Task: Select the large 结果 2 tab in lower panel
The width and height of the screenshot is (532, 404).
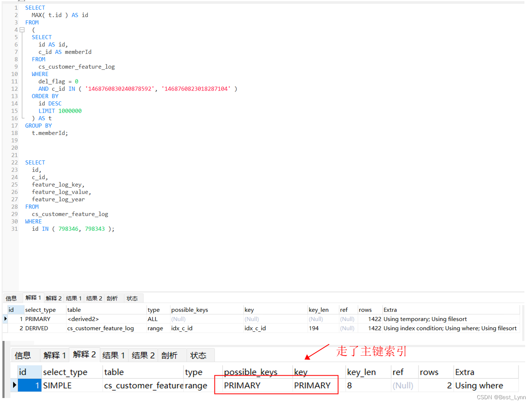Action: [143, 355]
